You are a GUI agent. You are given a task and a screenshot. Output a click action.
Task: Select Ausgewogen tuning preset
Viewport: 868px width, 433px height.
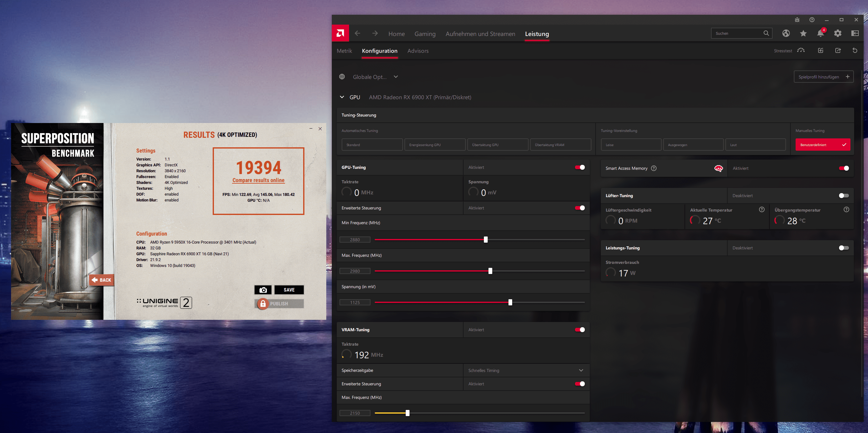pos(693,145)
